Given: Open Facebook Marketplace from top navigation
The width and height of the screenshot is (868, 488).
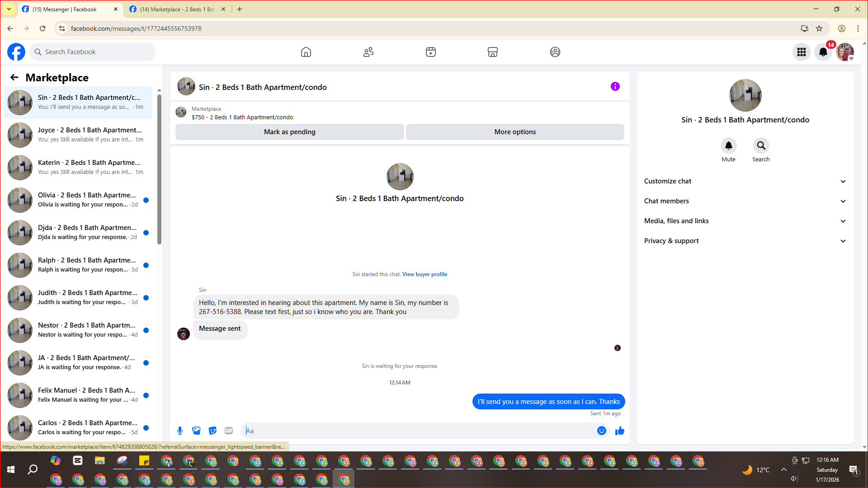Looking at the screenshot, I should (493, 52).
